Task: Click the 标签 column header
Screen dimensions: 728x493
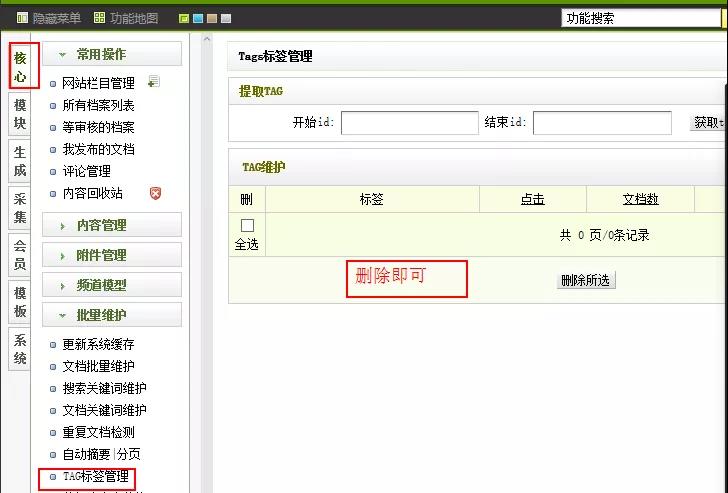Action: (372, 200)
